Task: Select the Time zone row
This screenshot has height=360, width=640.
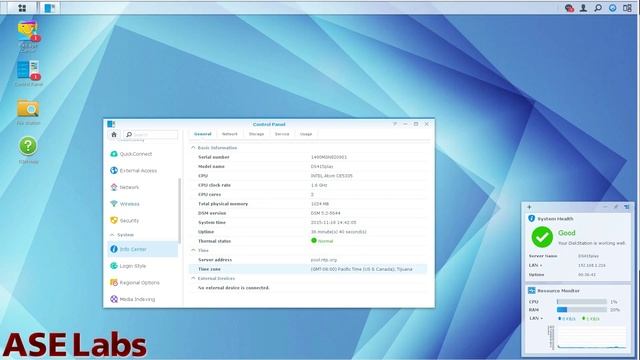Action: [308, 269]
